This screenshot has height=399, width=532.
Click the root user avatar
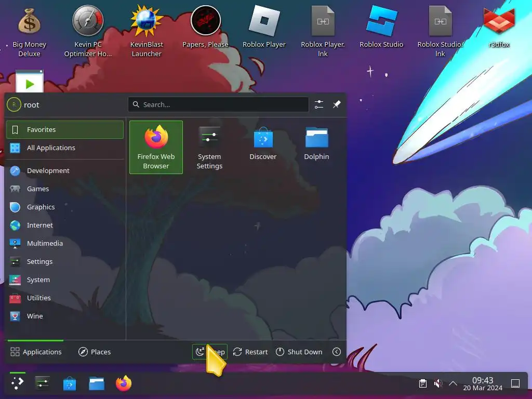(14, 104)
